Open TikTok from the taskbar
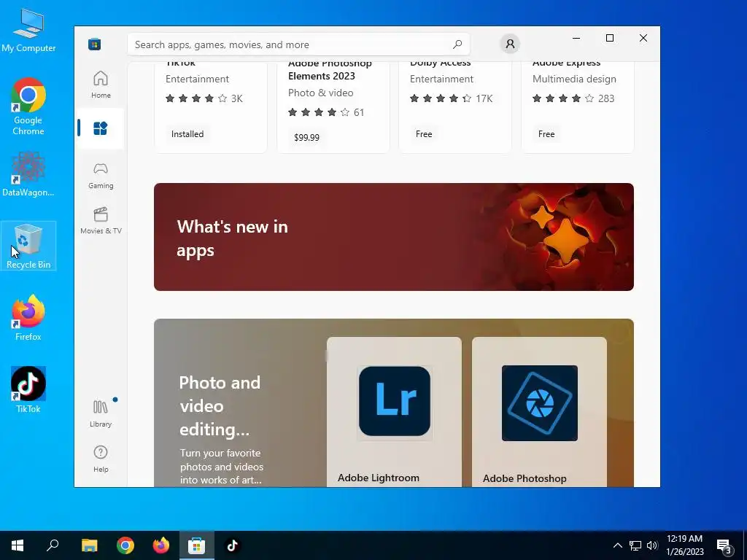This screenshot has height=560, width=747. pos(232,545)
